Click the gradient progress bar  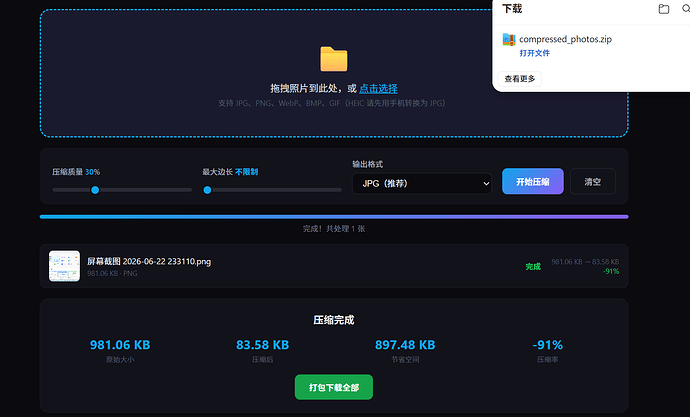pos(334,216)
